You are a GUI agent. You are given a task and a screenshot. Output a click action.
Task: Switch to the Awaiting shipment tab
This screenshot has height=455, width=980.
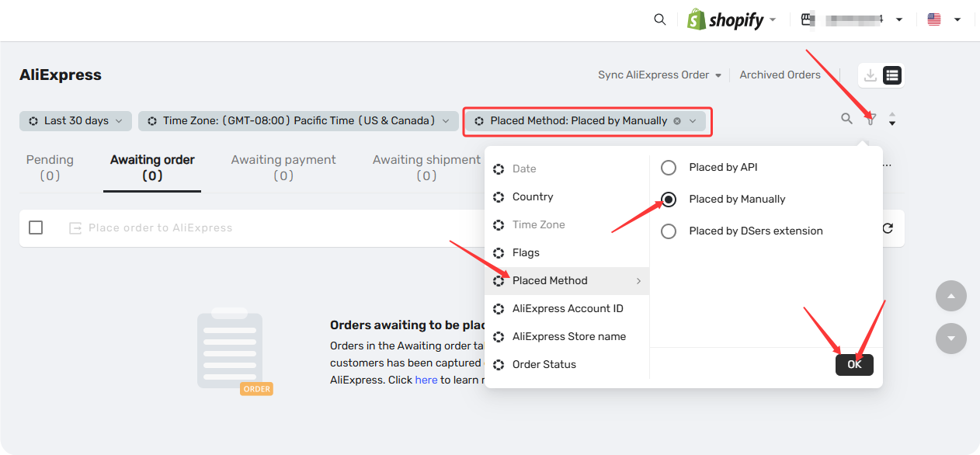tap(426, 167)
